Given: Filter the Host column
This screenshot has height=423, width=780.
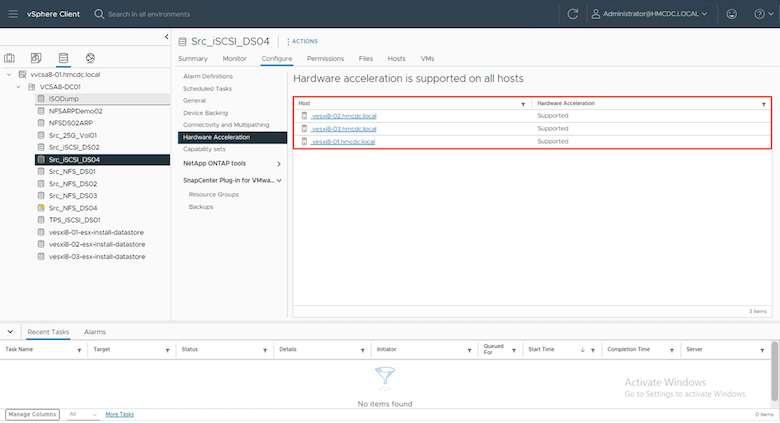Looking at the screenshot, I should pos(522,104).
